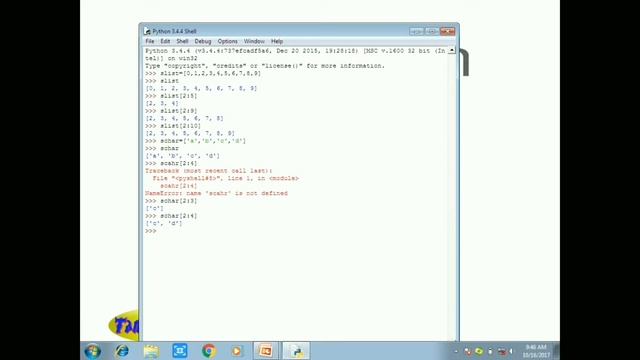Click the output ['c']

[154, 208]
